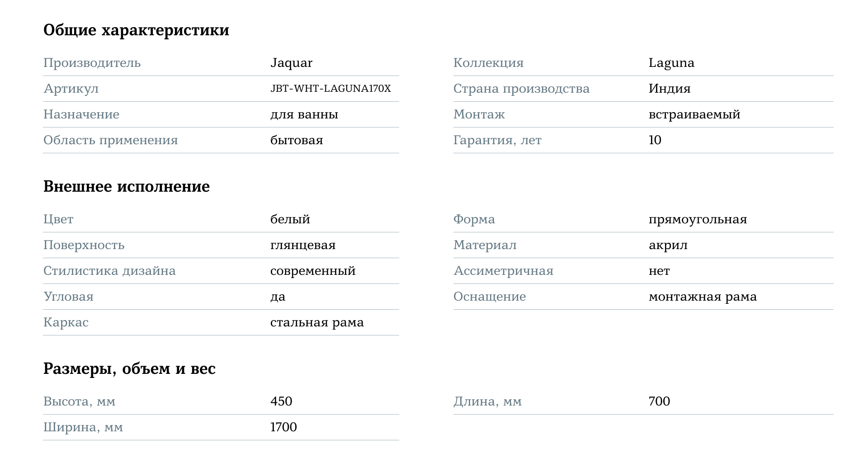Click the Внешнее исполнение heading

tap(127, 186)
